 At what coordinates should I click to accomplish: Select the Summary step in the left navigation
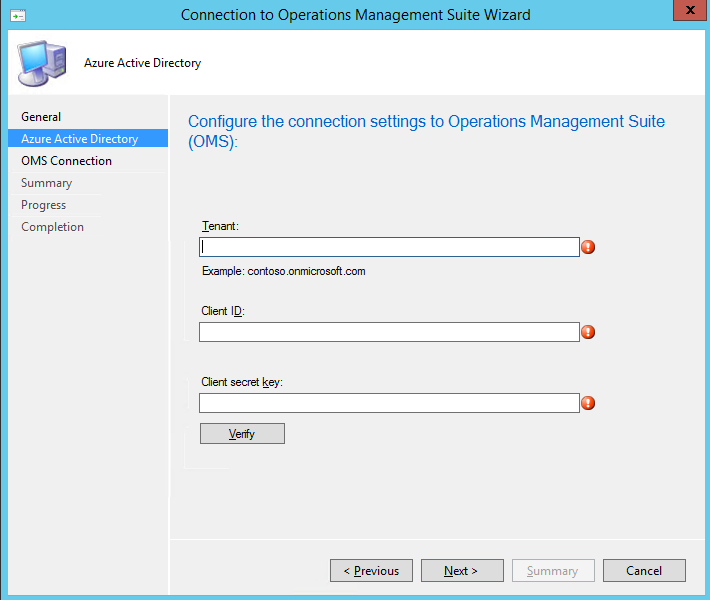[46, 183]
